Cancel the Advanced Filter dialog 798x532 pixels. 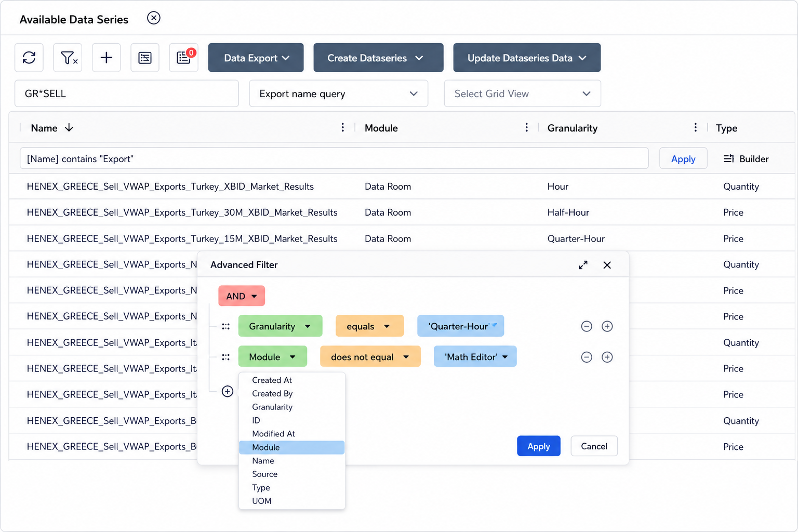tap(594, 446)
